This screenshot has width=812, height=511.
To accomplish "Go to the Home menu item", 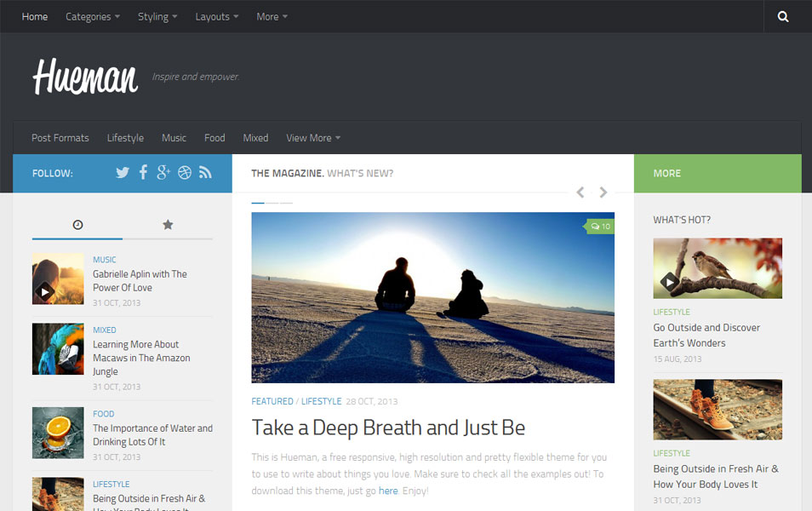I will (x=35, y=16).
